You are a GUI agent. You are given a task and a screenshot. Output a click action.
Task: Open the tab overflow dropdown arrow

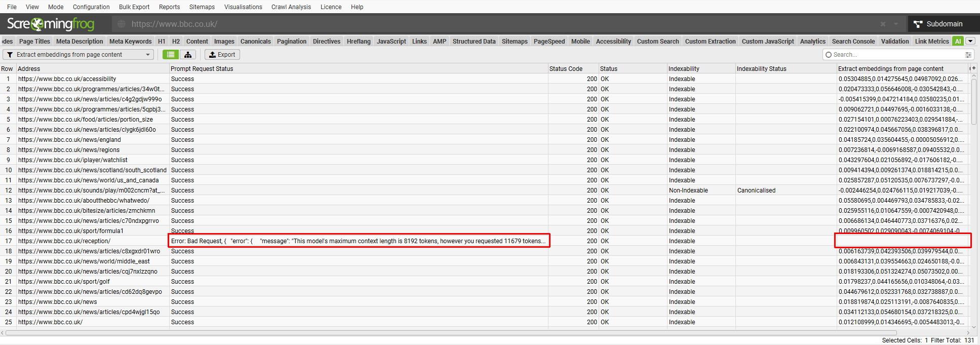click(970, 42)
